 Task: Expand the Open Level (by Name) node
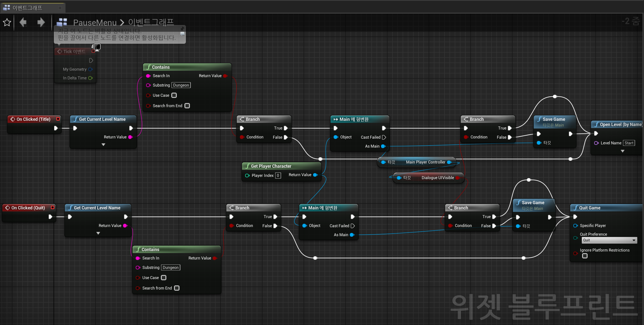click(x=622, y=151)
